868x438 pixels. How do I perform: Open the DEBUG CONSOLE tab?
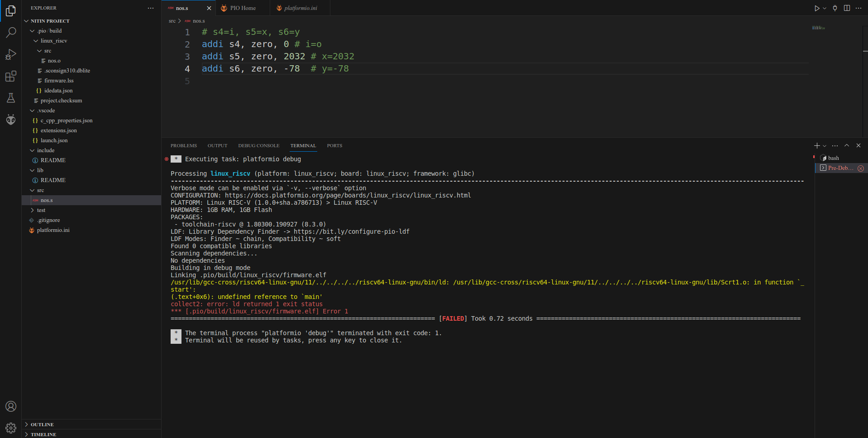[259, 145]
